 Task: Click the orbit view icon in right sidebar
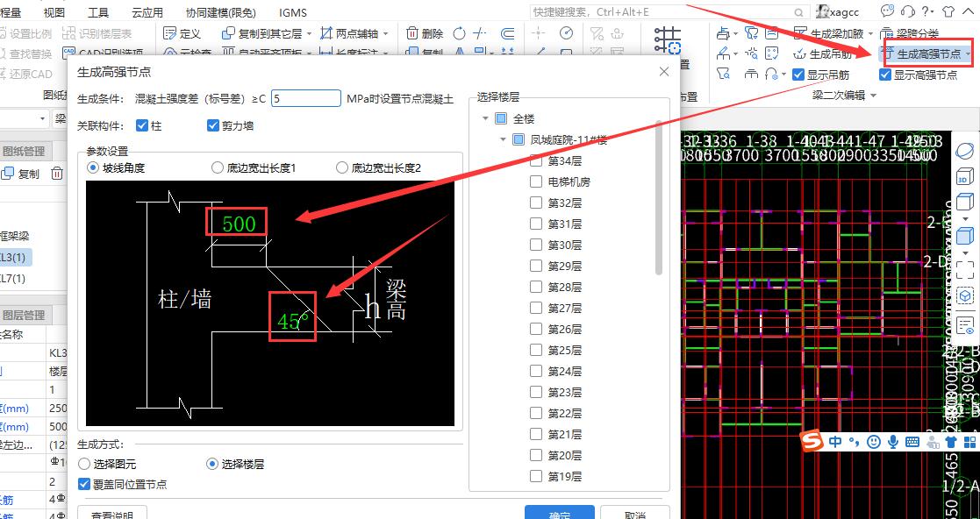click(x=965, y=151)
